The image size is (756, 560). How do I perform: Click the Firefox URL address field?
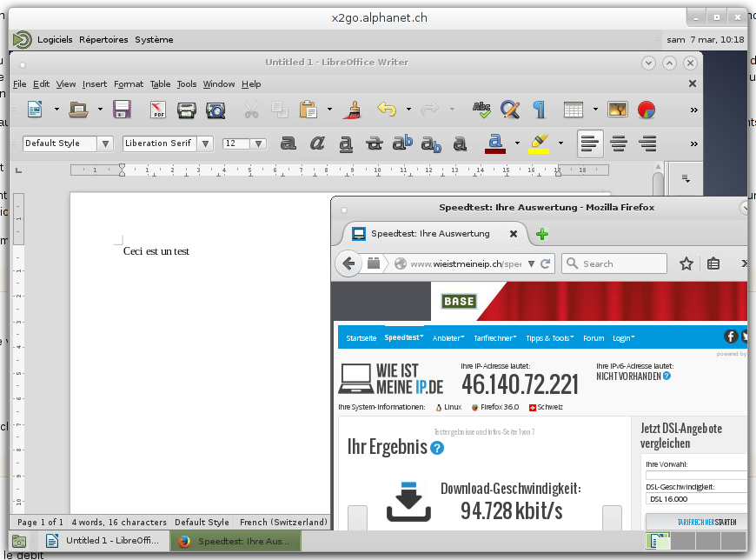pos(465,263)
